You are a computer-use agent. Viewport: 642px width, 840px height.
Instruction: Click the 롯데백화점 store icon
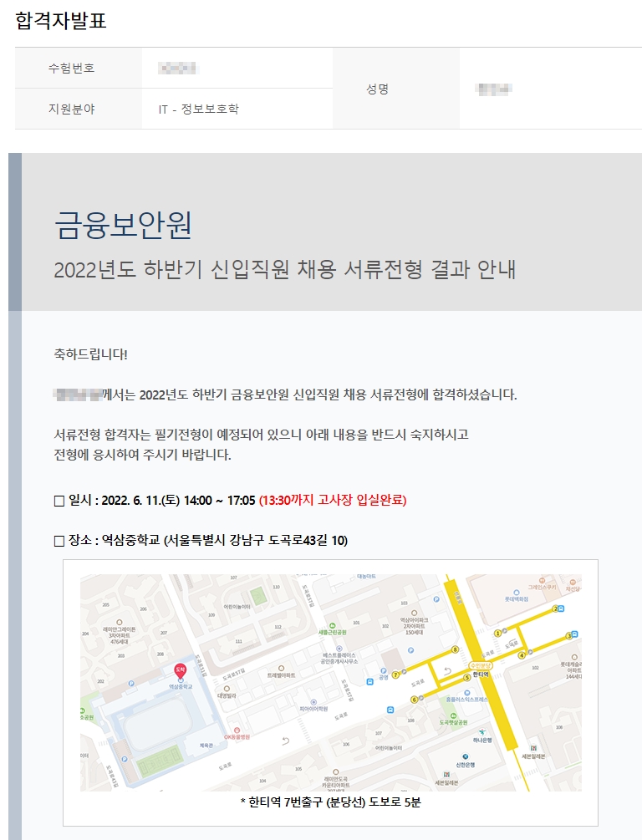(516, 593)
